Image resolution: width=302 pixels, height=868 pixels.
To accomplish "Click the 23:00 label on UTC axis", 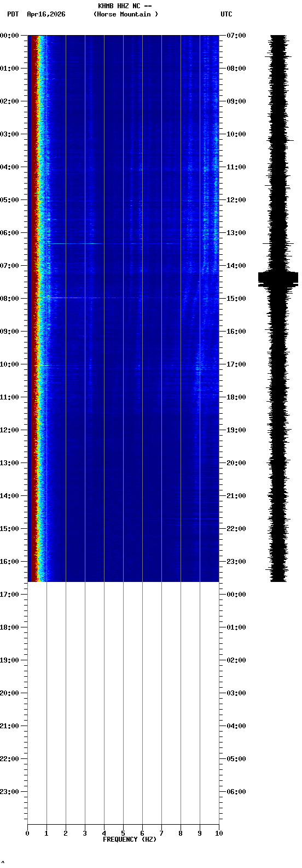I will 236,562.
